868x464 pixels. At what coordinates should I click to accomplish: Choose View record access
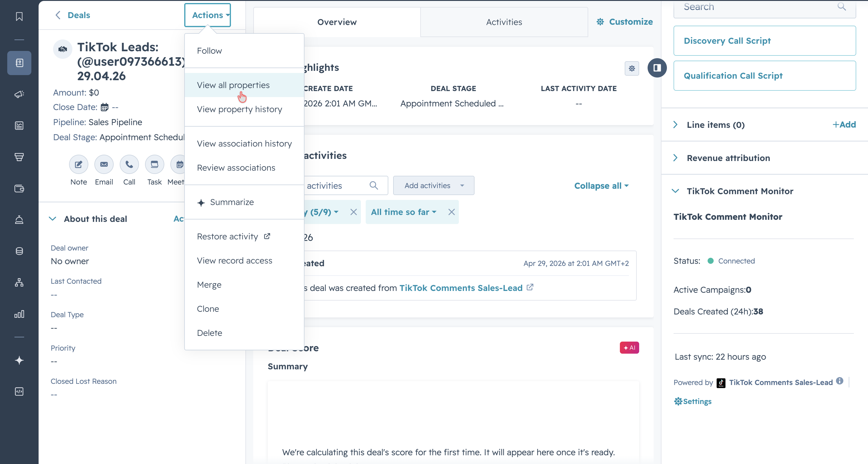click(244, 260)
